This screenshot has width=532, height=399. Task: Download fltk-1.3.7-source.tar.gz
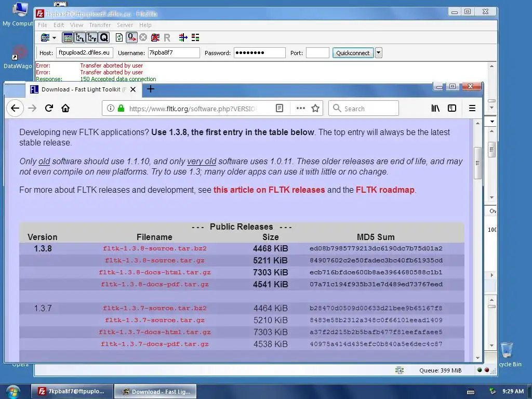[155, 320]
